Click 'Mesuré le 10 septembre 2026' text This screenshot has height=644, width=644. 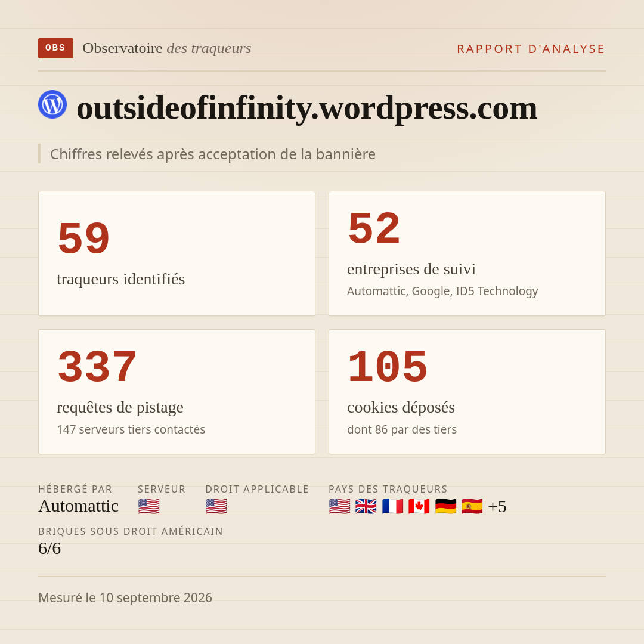[x=125, y=597]
